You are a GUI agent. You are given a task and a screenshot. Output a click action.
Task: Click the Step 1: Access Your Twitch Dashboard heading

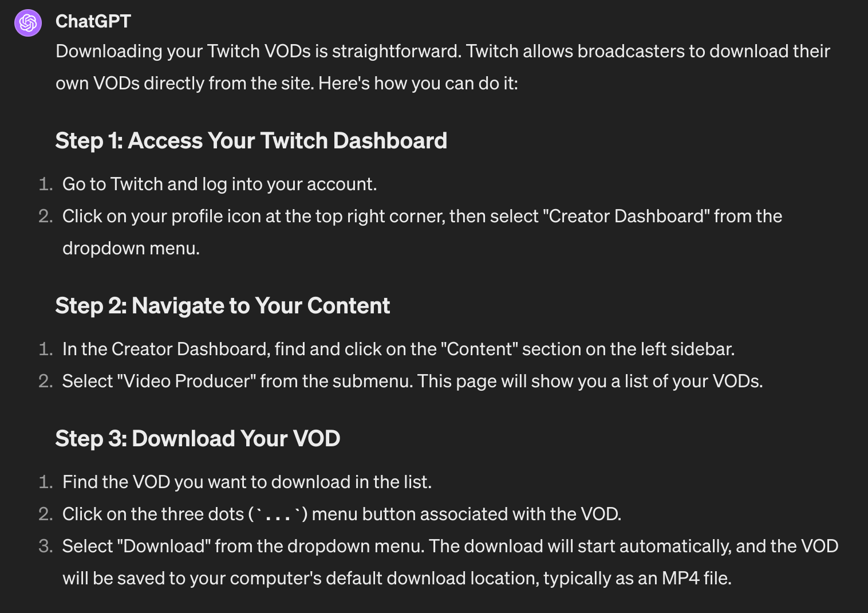[251, 140]
